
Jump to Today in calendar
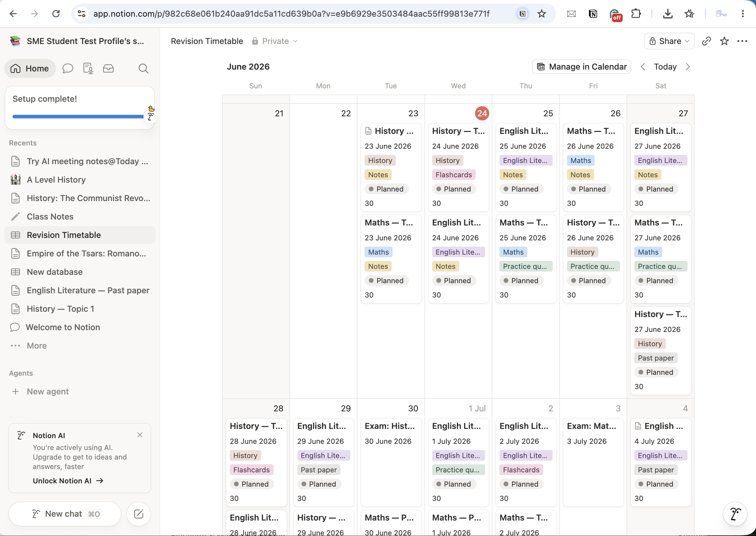pos(665,67)
